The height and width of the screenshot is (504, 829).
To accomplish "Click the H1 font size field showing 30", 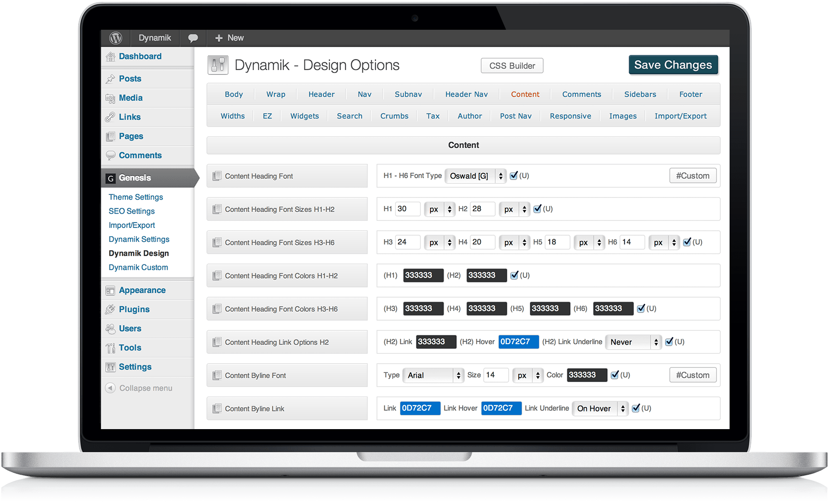I will 408,209.
